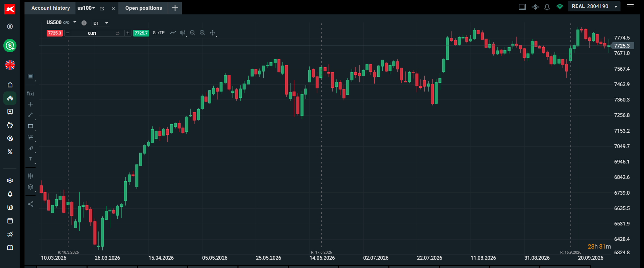Viewport: 644px width, 268px height.
Task: Open the us100 tab dropdown arrow
Action: coord(94,8)
